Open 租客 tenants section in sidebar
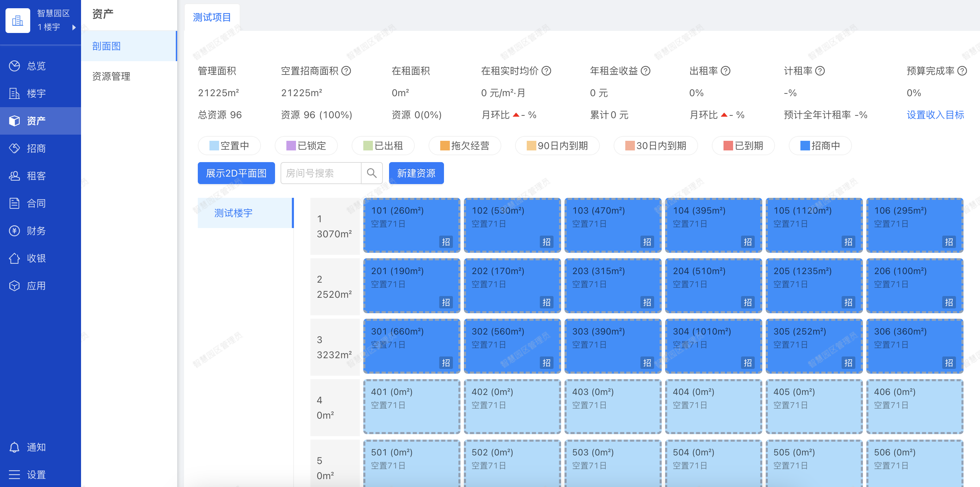Image resolution: width=980 pixels, height=487 pixels. pyautogui.click(x=40, y=176)
